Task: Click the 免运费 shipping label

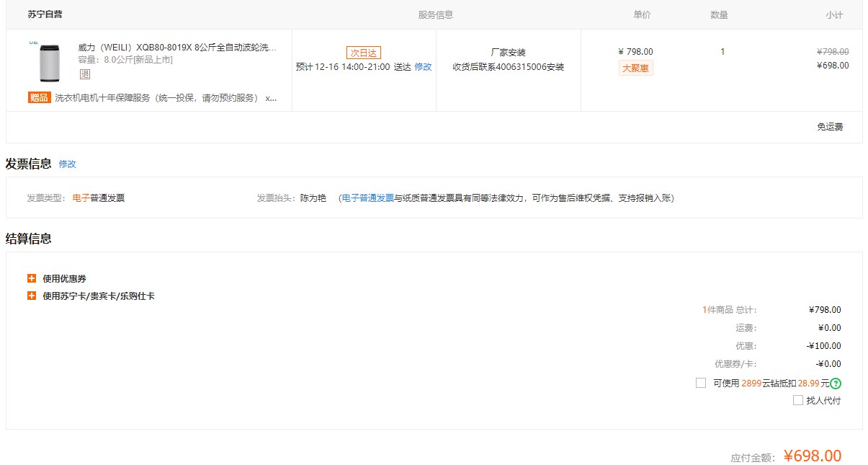Action: point(830,127)
